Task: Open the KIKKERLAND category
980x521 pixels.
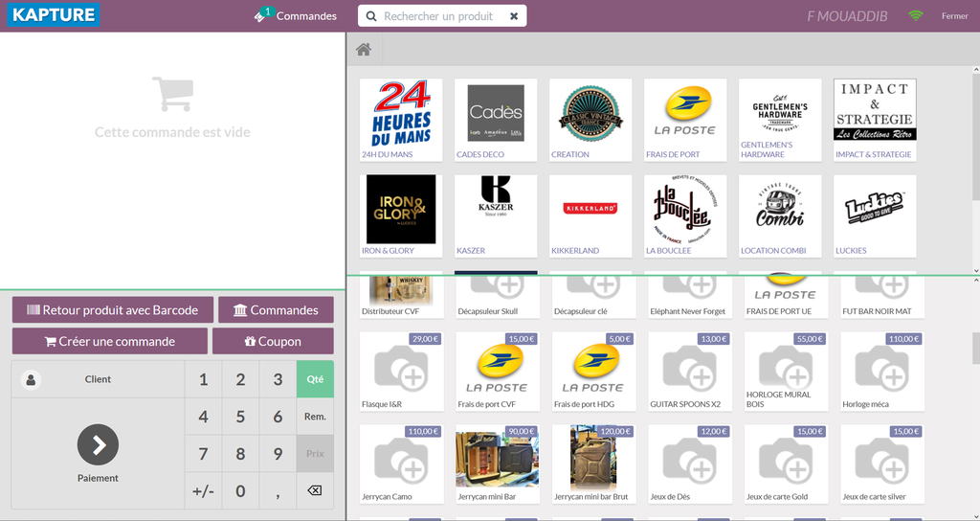Action: pyautogui.click(x=590, y=215)
